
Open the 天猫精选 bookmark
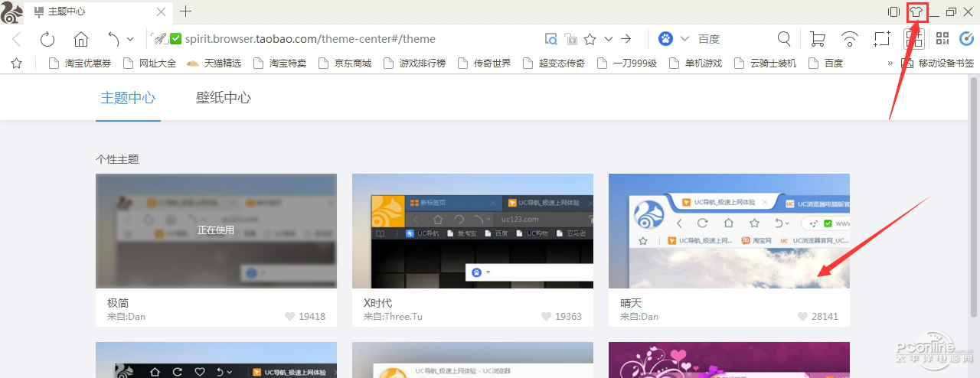coord(214,64)
